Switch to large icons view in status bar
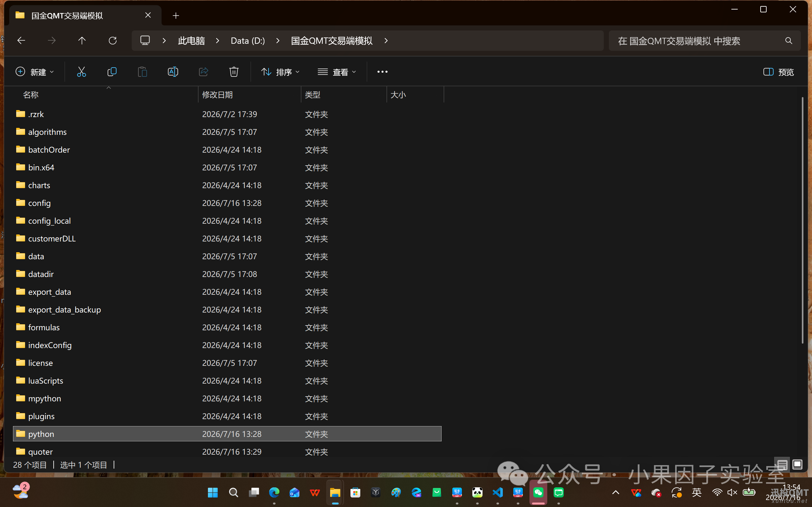The width and height of the screenshot is (812, 507). click(x=797, y=465)
